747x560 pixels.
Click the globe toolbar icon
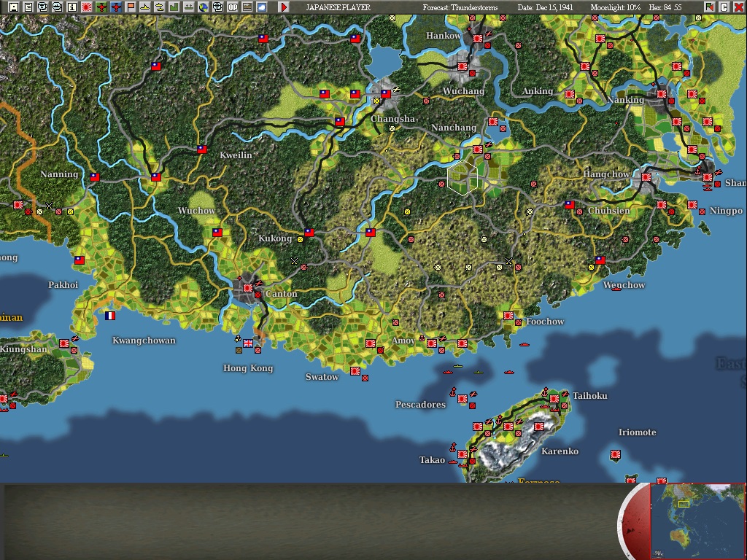(x=204, y=7)
